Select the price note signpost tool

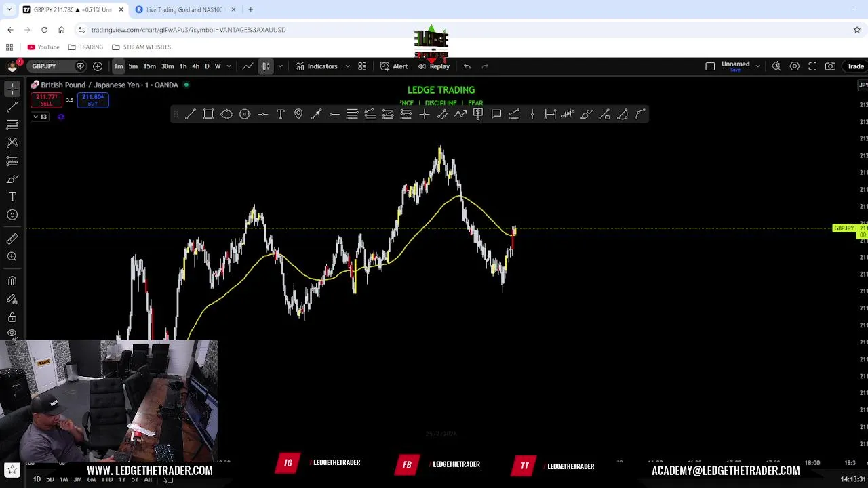478,115
